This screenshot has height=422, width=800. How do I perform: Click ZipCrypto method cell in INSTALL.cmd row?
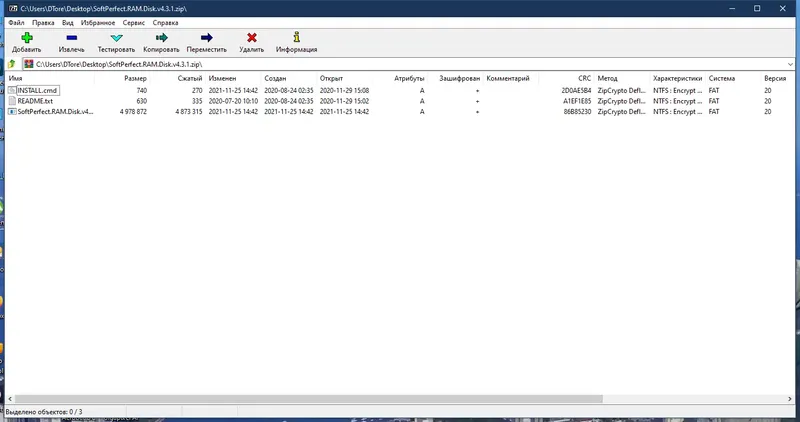pos(621,90)
